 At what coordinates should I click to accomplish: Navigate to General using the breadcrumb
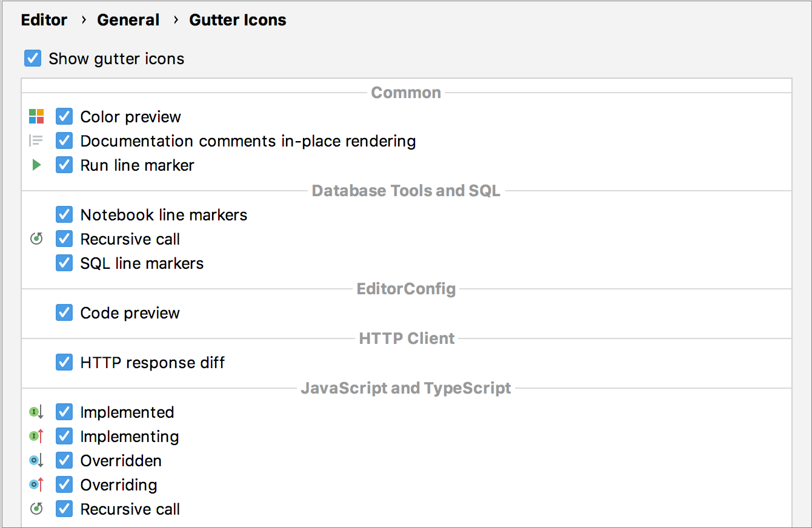[x=128, y=19]
